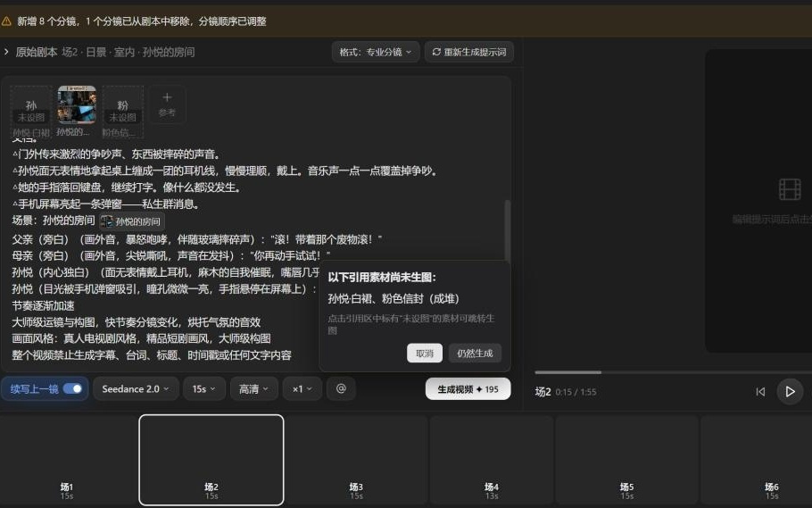Open the Seedance 2.0 model dropdown
Screen dimensions: 812x508
[x=136, y=388]
